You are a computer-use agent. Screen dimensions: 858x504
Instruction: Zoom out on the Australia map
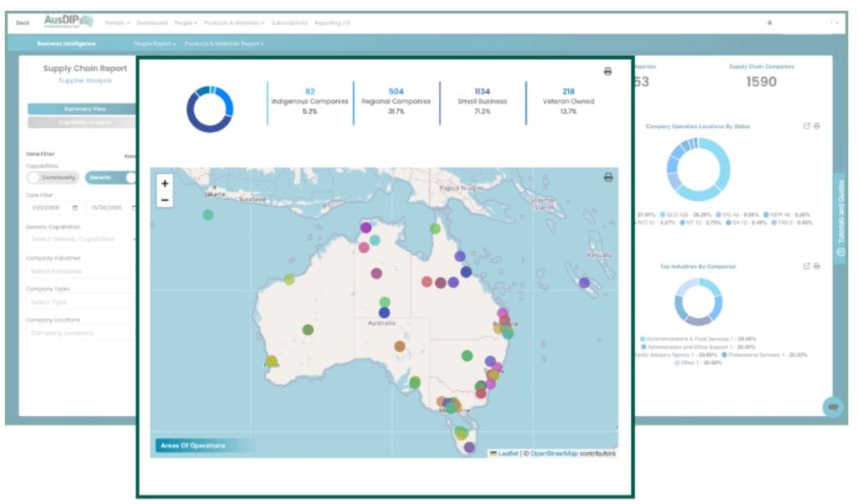coord(164,199)
